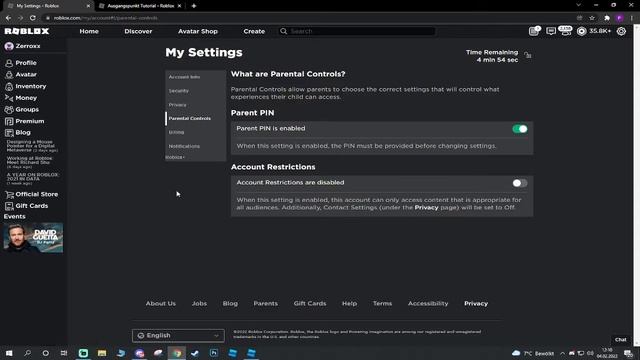The height and width of the screenshot is (360, 640).
Task: Open the 'Working at Roblox' blog post
Action: (x=29, y=162)
